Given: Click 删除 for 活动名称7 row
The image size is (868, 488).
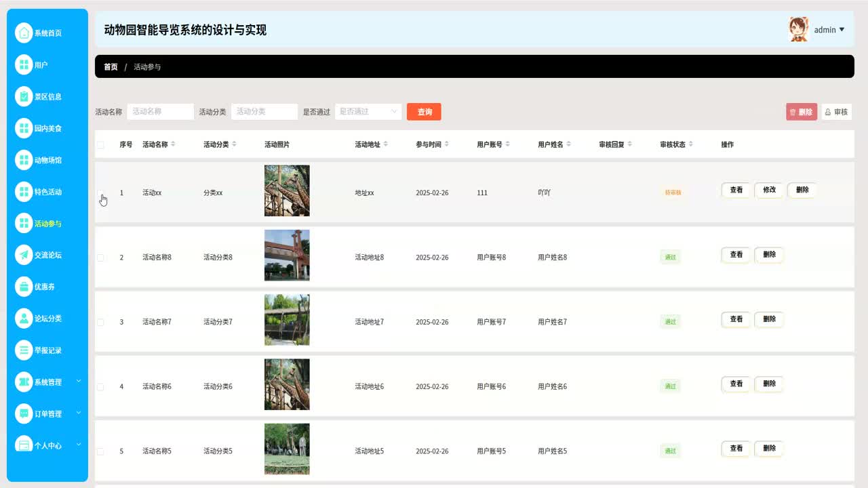Looking at the screenshot, I should [769, 319].
